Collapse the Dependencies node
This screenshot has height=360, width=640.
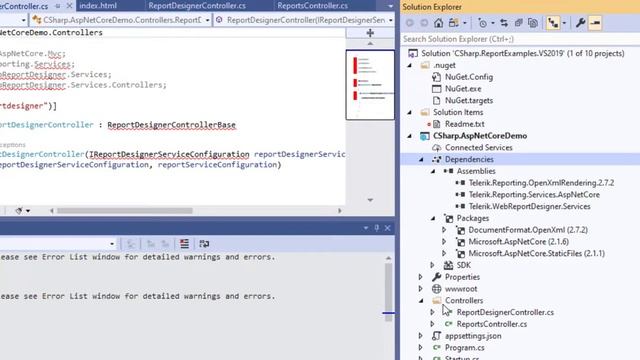(421, 160)
